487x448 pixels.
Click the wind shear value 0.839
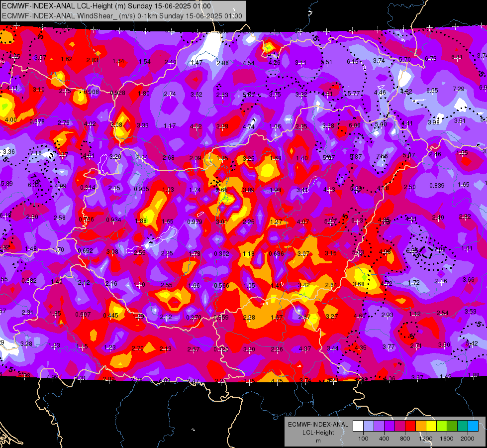(x=437, y=185)
